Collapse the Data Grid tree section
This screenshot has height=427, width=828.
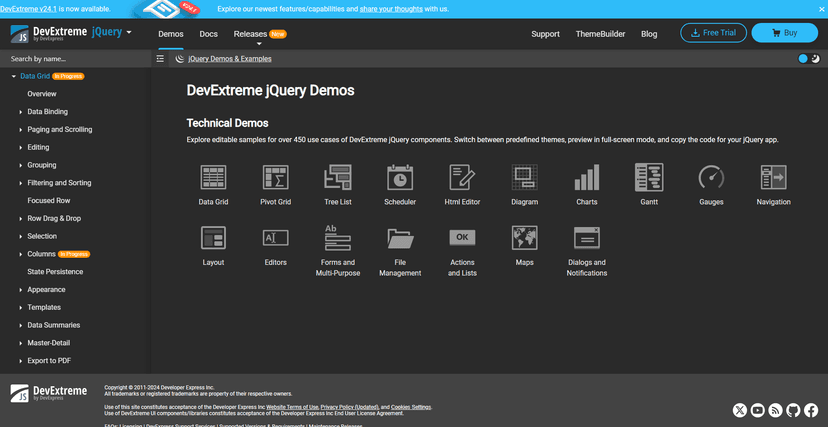14,77
